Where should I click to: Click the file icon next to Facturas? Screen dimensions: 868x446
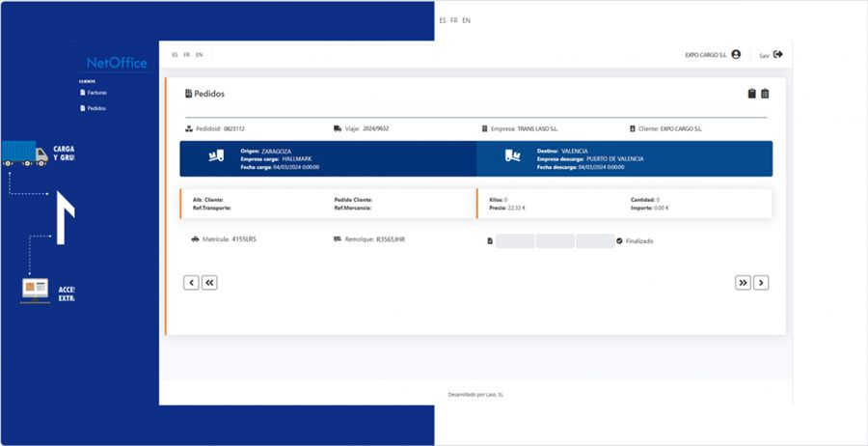83,93
